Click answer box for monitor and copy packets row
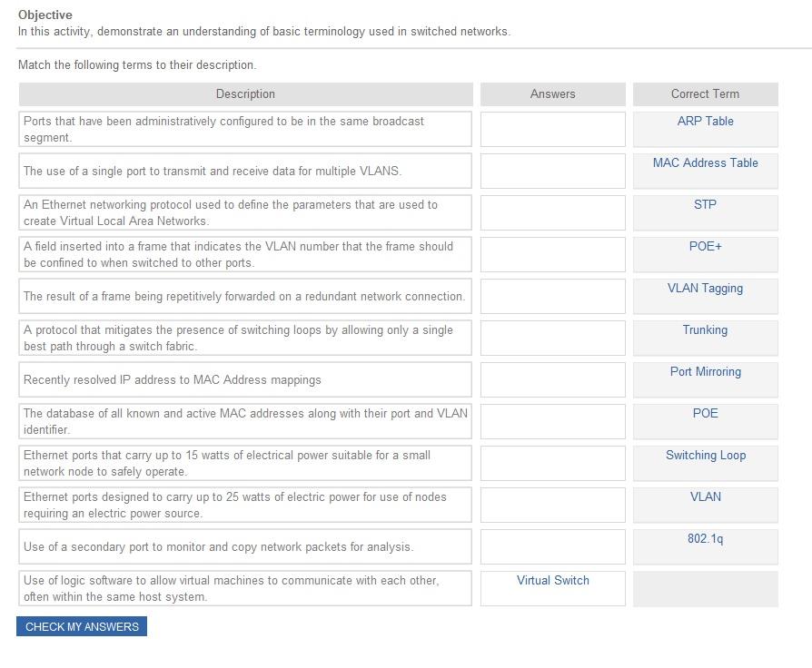 pos(552,547)
